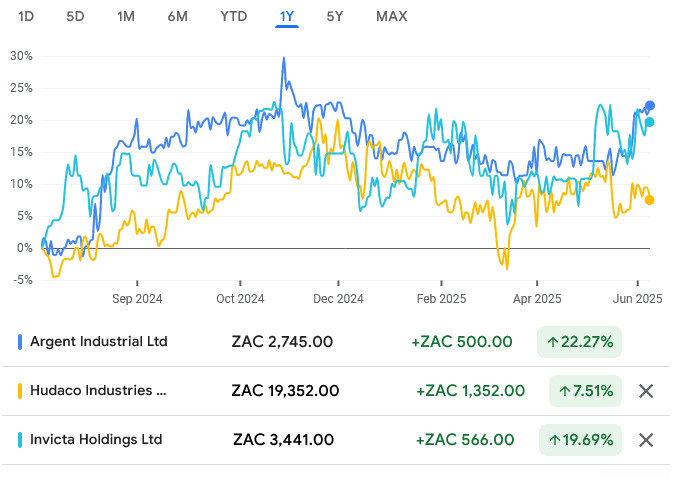Image resolution: width=679 pixels, height=479 pixels.
Task: Open Hudaco Industries stock link
Action: click(x=98, y=391)
